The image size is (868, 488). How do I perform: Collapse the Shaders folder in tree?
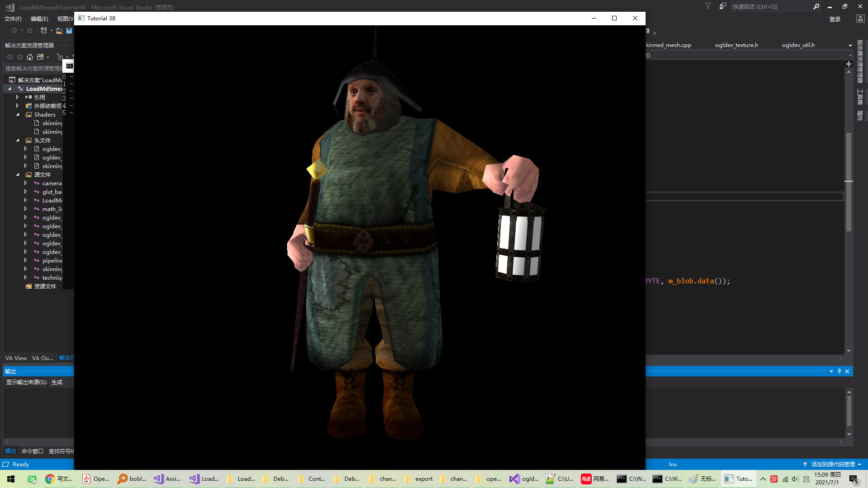point(18,115)
